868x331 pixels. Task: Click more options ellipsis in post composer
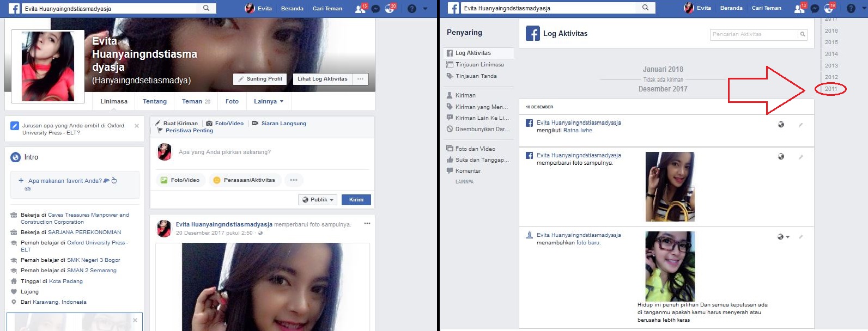pyautogui.click(x=294, y=180)
